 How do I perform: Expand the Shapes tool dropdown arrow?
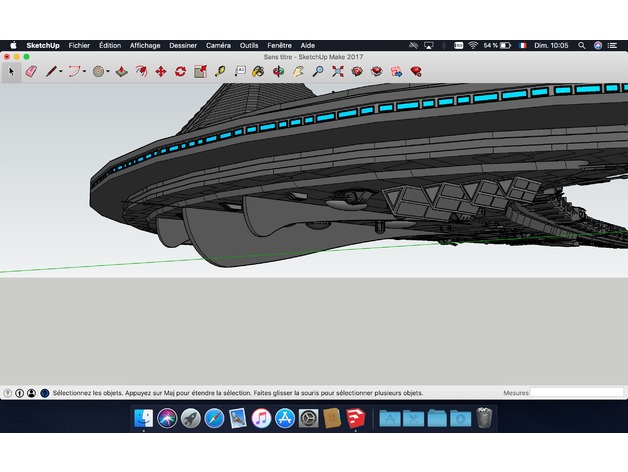coord(108,72)
